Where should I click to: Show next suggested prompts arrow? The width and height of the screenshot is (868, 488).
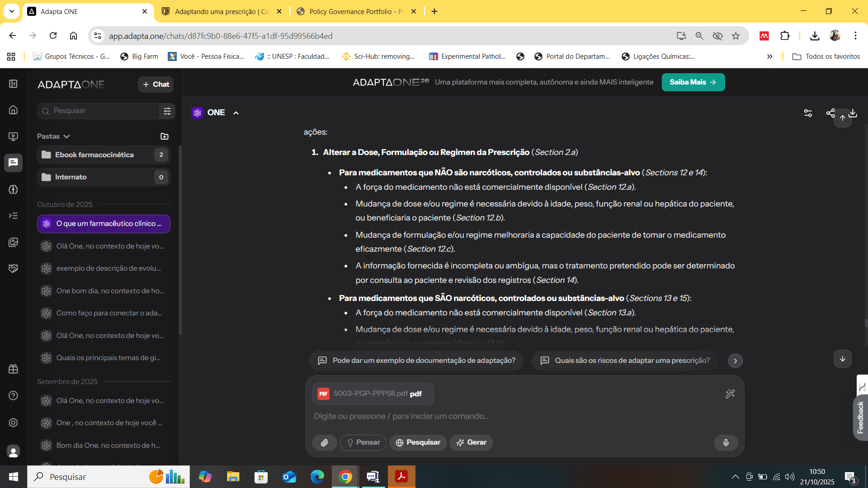coord(735,361)
